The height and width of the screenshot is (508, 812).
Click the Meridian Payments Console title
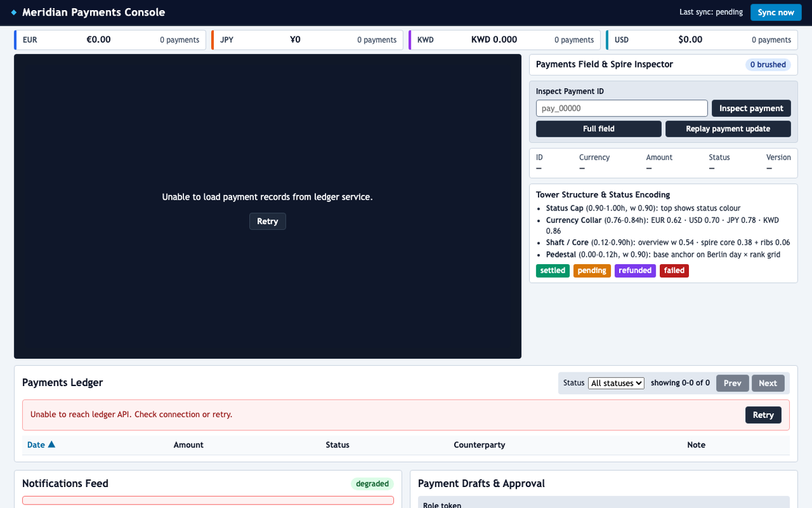point(93,12)
